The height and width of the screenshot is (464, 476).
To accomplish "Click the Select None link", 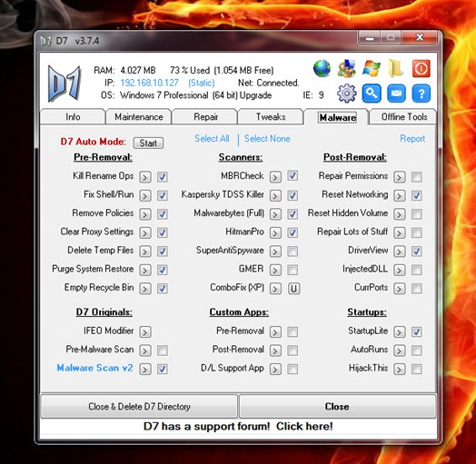I will click(267, 139).
